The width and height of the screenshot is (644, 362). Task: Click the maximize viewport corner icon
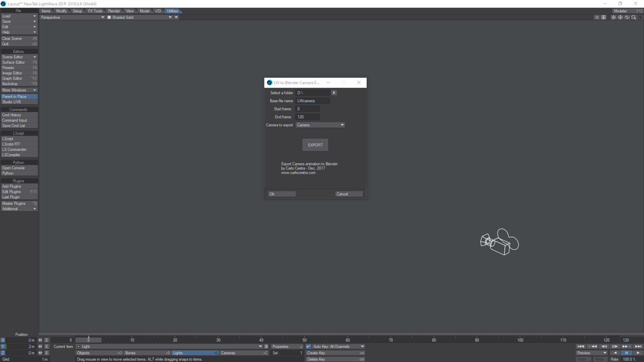(640, 17)
